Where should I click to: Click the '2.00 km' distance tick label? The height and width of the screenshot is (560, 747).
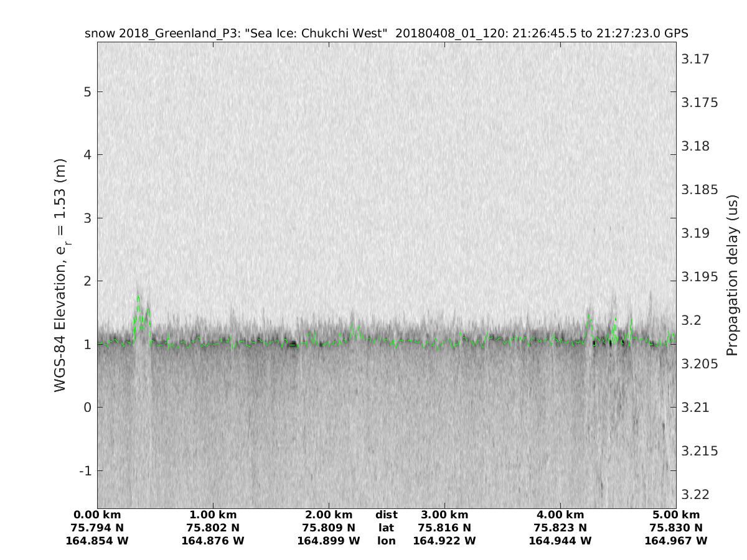pos(329,515)
